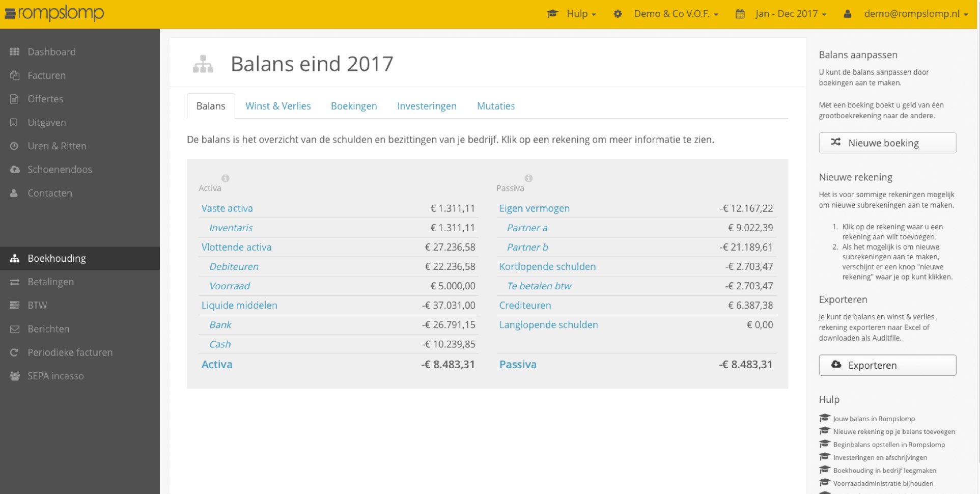Click the BTW icon in sidebar

[15, 306]
